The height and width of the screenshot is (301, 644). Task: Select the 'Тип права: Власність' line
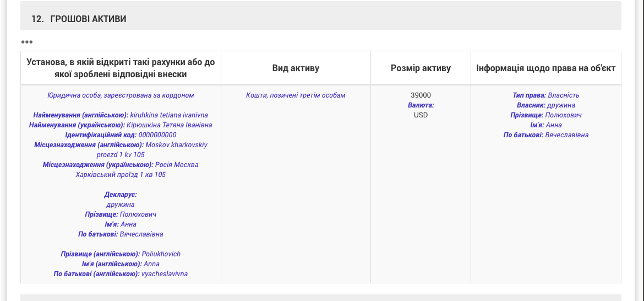tap(545, 95)
